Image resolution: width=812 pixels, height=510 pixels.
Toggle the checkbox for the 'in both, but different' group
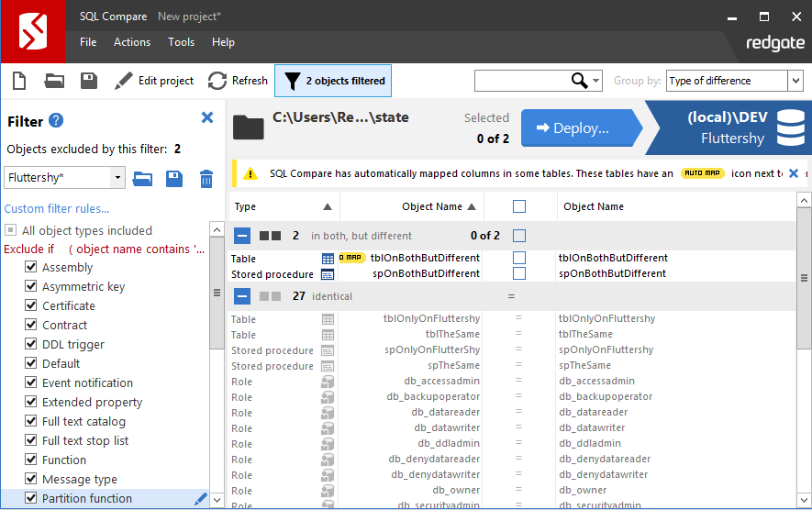click(519, 236)
